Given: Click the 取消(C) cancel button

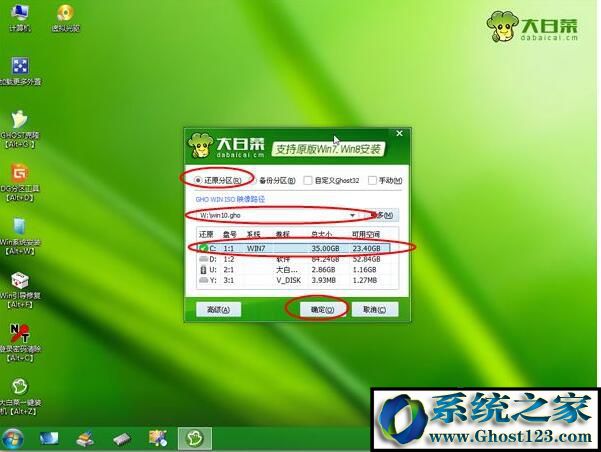Looking at the screenshot, I should pos(375,309).
